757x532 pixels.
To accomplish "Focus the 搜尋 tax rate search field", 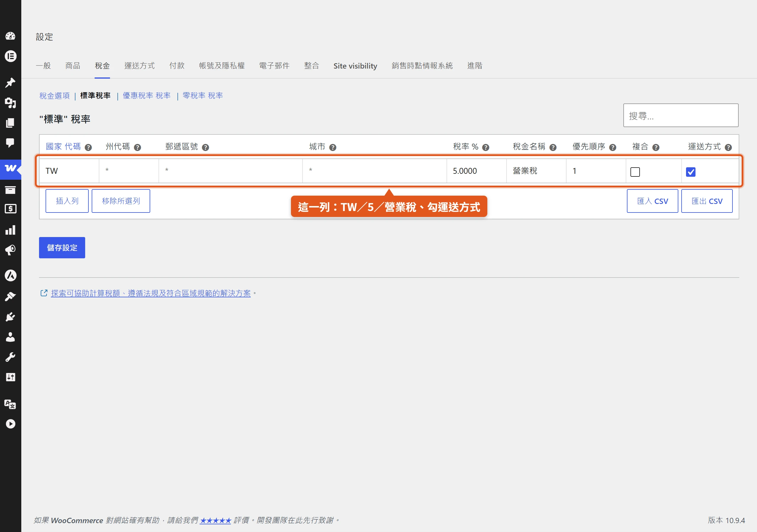I will (680, 115).
